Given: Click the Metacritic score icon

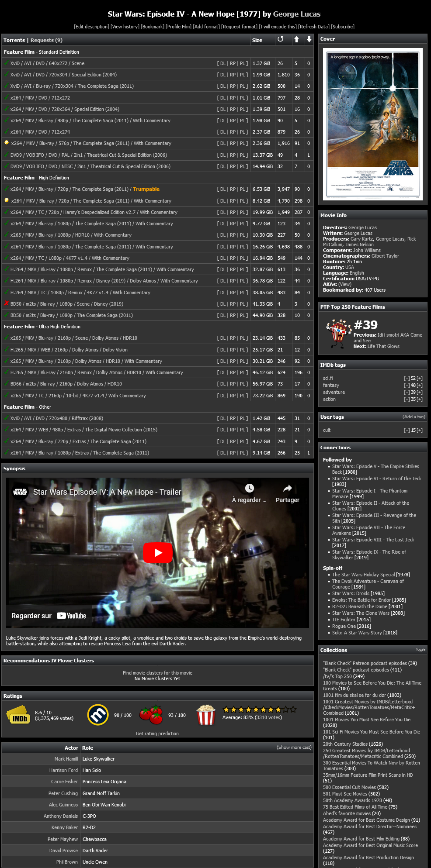Looking at the screenshot, I should pos(98,715).
